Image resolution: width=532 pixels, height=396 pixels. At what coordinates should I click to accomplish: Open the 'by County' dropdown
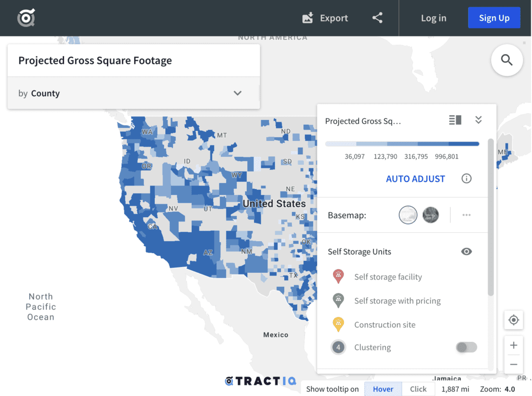click(x=237, y=93)
